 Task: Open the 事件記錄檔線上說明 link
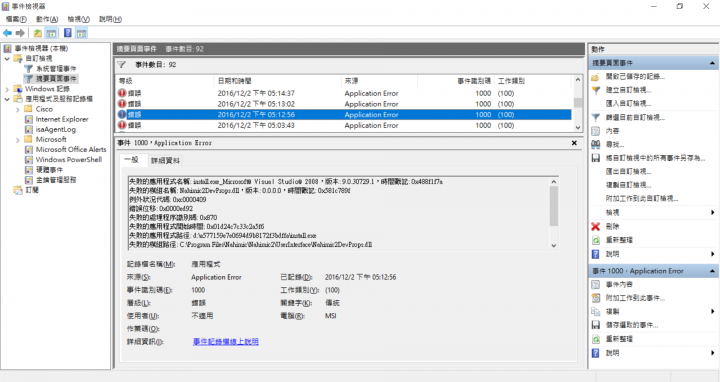[225, 342]
